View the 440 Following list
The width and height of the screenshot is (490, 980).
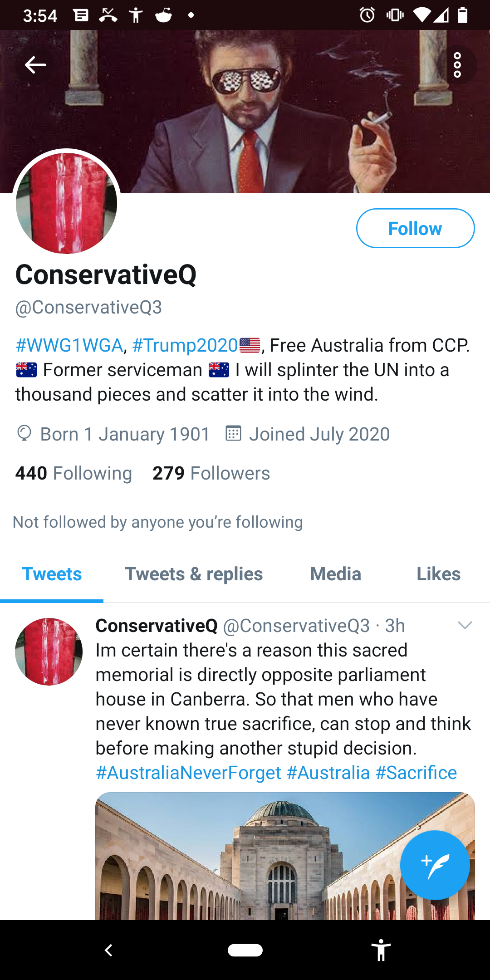point(73,473)
